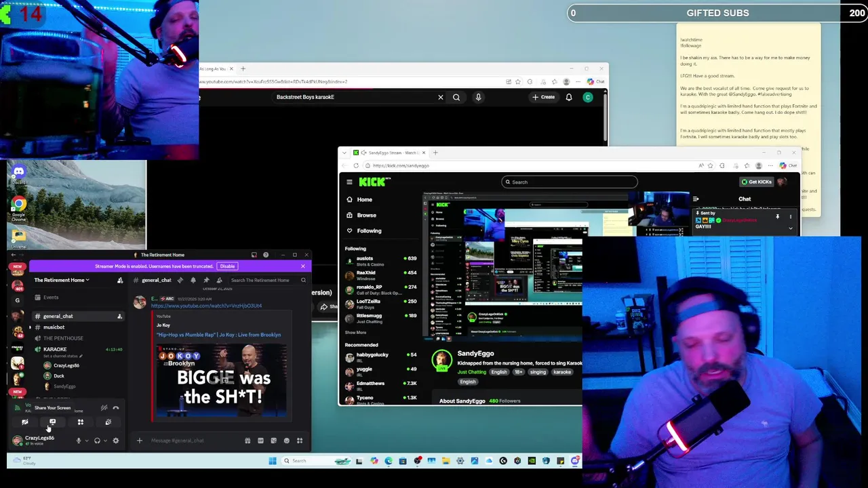Open Discord threads icon in channel header
The image size is (868, 488).
(x=180, y=280)
